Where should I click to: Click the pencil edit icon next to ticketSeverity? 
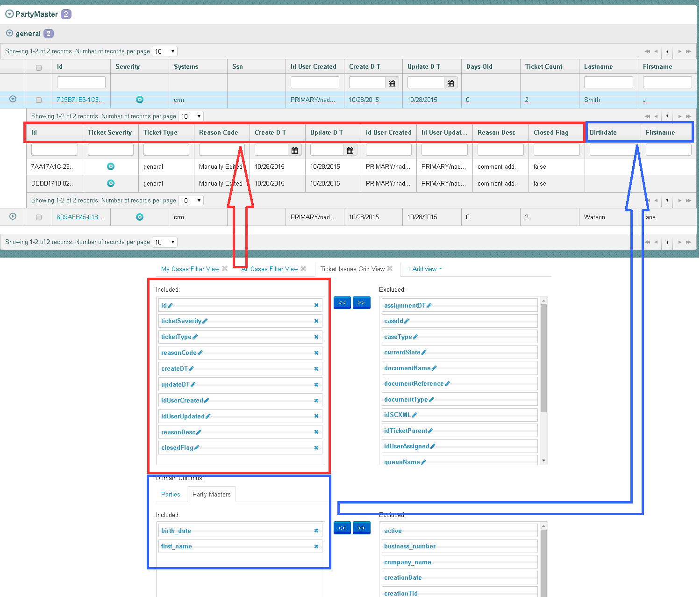click(x=205, y=321)
